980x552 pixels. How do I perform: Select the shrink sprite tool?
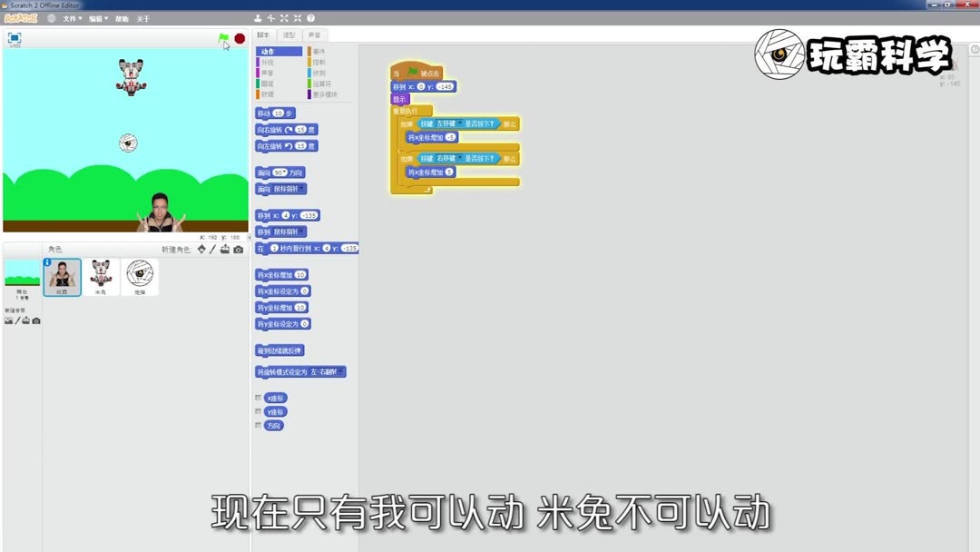(x=297, y=17)
